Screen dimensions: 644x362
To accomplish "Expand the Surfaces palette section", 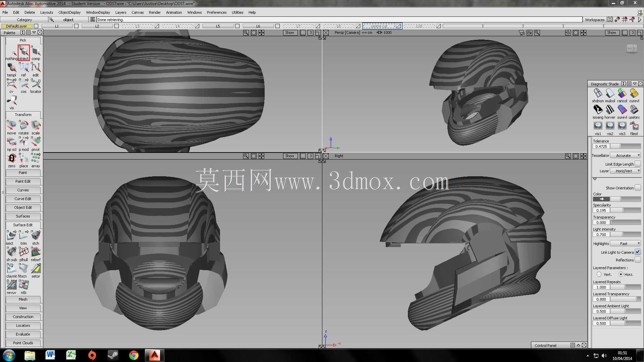I will point(23,216).
